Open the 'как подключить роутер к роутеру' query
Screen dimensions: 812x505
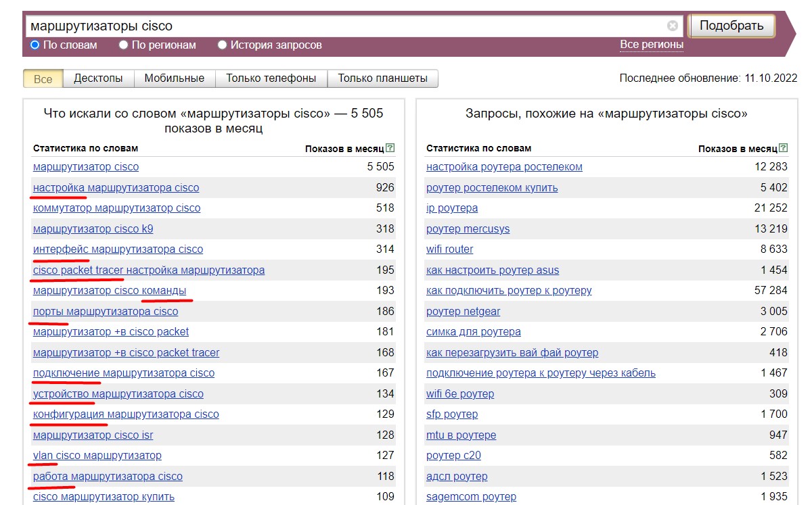pos(509,291)
